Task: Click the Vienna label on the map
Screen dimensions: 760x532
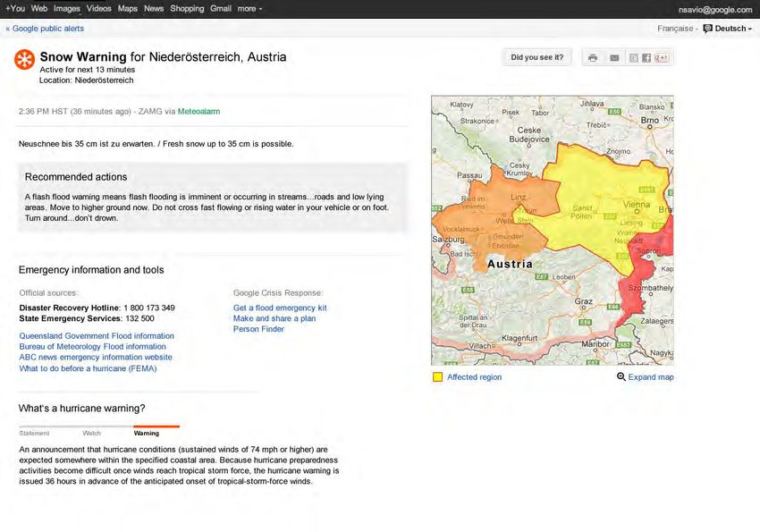Action: click(x=637, y=205)
